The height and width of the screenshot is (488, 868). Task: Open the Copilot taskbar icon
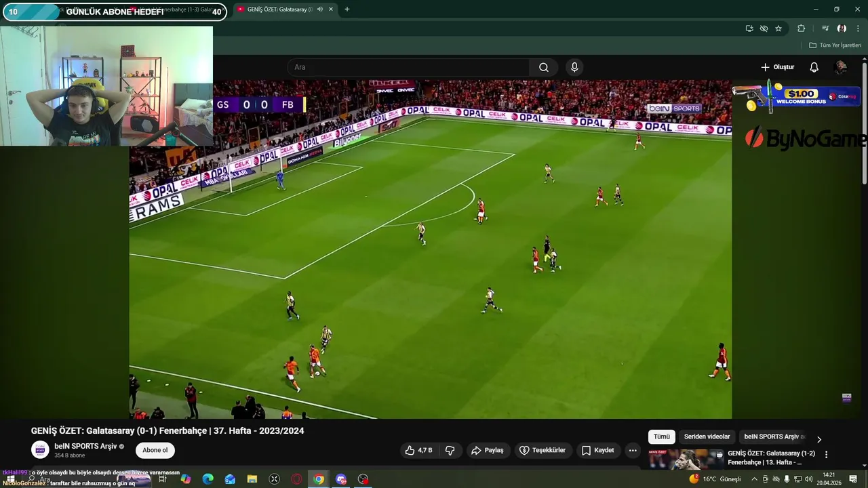tap(185, 479)
